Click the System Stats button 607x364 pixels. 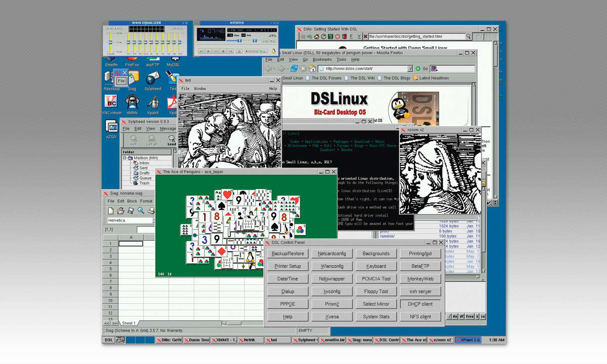[376, 317]
